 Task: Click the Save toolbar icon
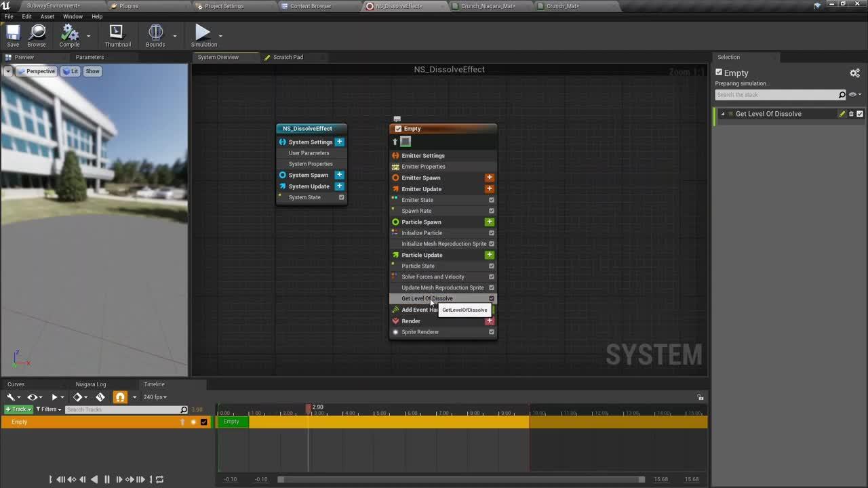pyautogui.click(x=13, y=32)
